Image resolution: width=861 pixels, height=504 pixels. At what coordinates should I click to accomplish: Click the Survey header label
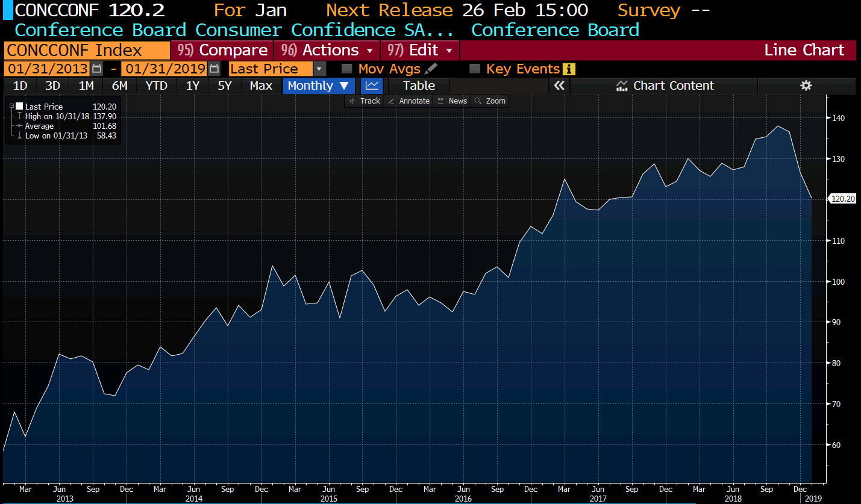650,10
